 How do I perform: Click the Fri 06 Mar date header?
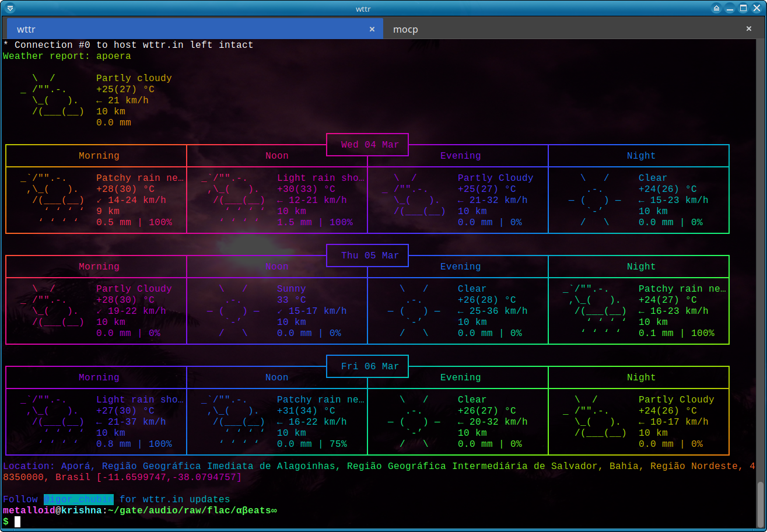(x=370, y=366)
